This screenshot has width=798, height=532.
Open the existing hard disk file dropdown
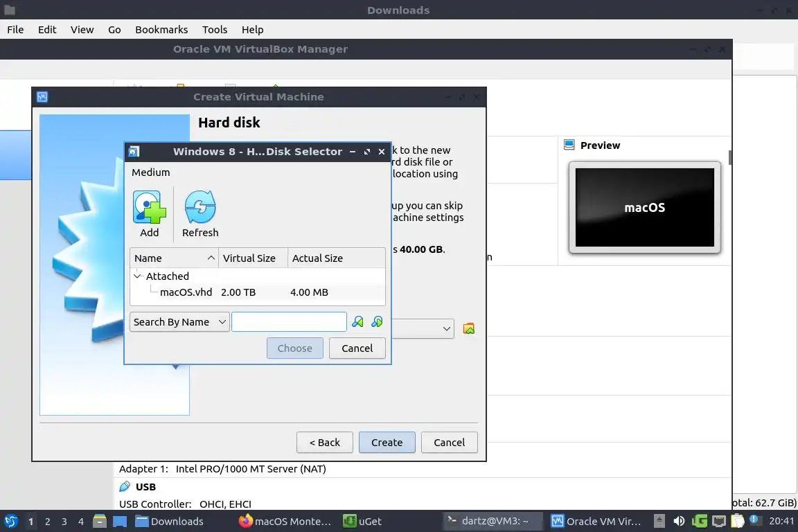pyautogui.click(x=446, y=329)
